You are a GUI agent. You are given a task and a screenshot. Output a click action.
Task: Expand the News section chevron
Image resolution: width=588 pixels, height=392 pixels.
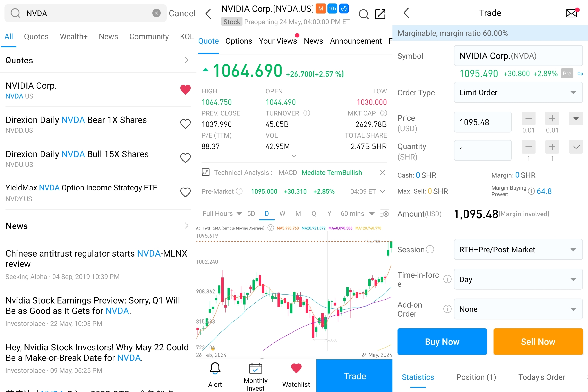point(186,226)
